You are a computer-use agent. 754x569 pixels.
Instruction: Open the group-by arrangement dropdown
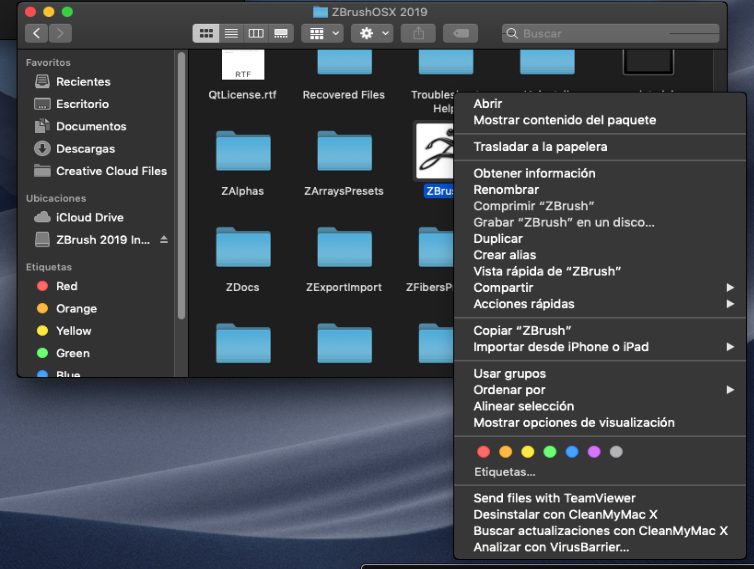[322, 33]
